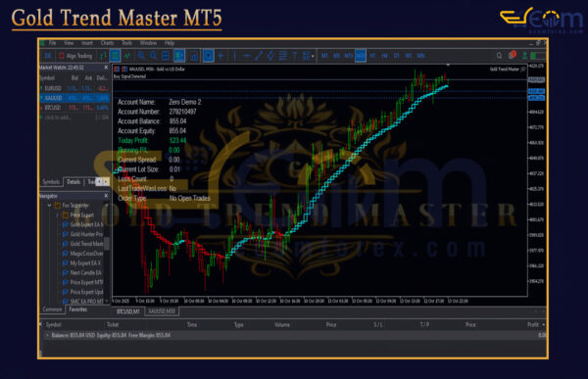Select the trendline drawing tool

[x=259, y=56]
